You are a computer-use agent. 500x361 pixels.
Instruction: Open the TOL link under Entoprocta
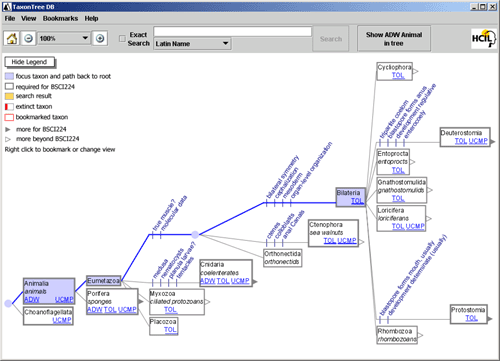(x=398, y=170)
